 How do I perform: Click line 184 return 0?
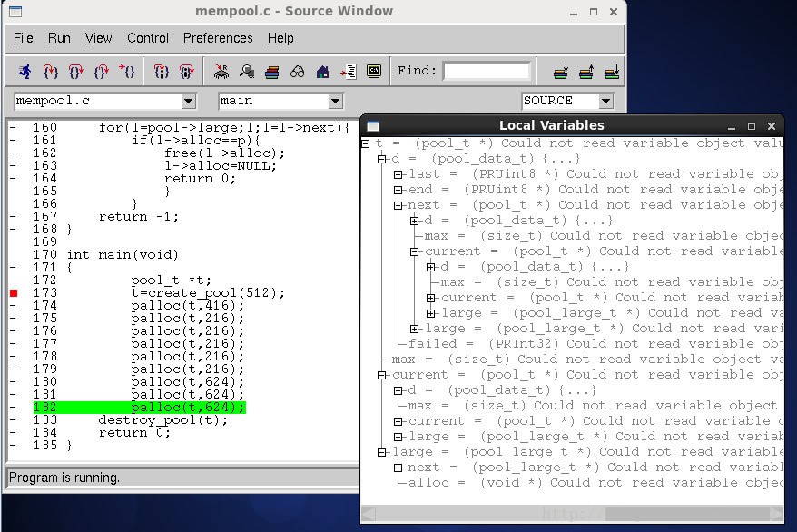tap(134, 432)
